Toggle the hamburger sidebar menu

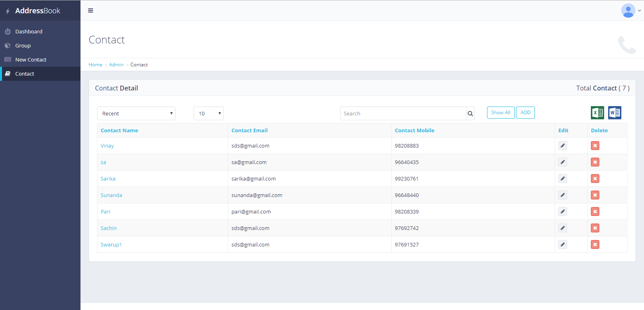[91, 10]
